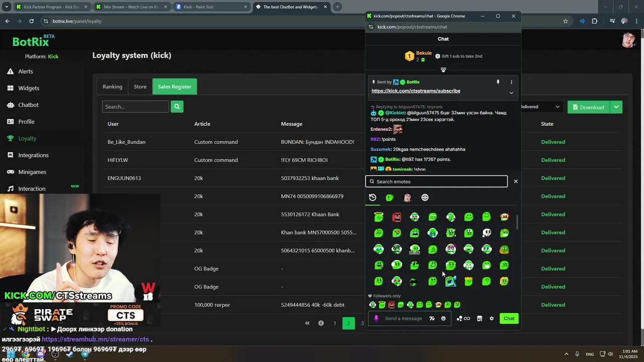Screen dimensions: 644x362
Task: Open the pinned message three-dot menu
Action: 511,82
